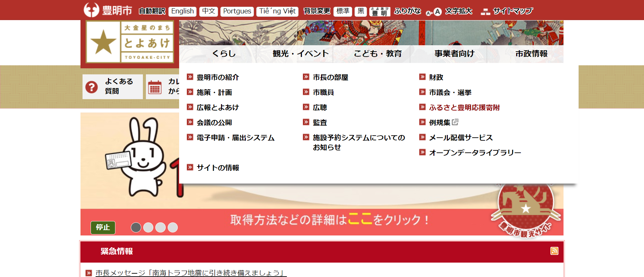
Task: Open the サイトマップ link
Action: pyautogui.click(x=513, y=11)
